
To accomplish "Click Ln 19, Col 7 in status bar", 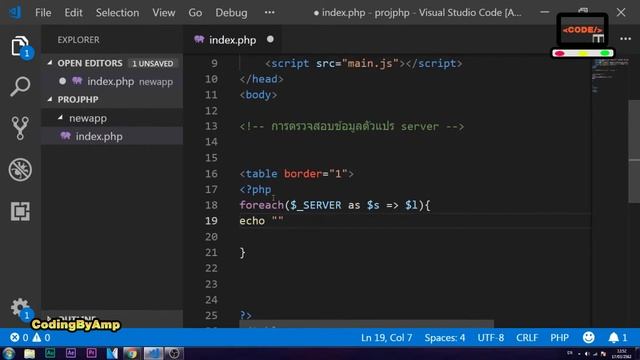I will (x=387, y=338).
